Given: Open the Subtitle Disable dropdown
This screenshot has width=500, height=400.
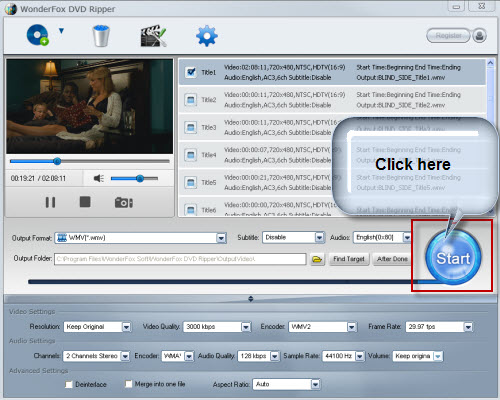Looking at the screenshot, I should [319, 238].
